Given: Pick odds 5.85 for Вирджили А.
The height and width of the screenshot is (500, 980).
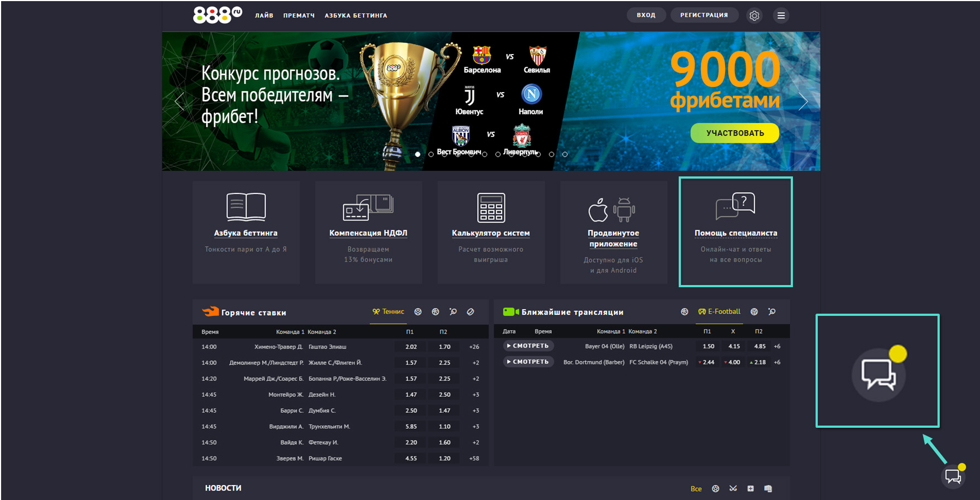Looking at the screenshot, I should coord(411,427).
